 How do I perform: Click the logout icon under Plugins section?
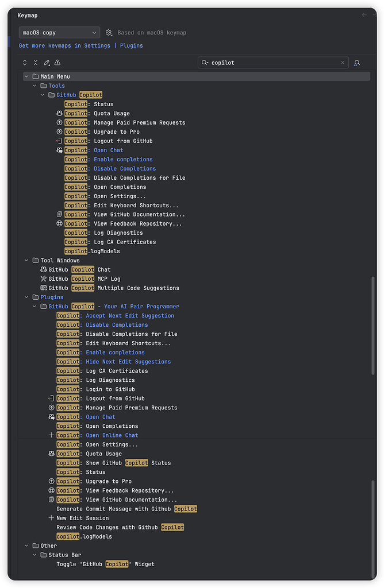(x=51, y=399)
